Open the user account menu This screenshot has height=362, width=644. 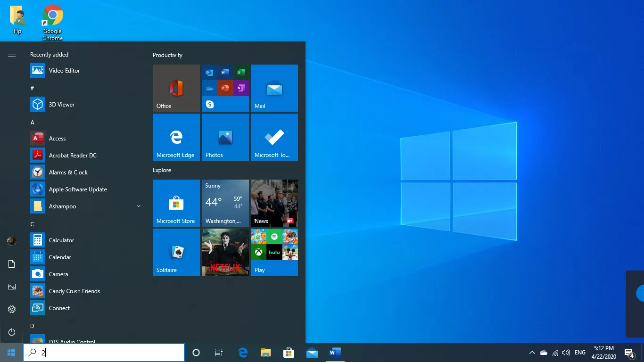pos(12,241)
